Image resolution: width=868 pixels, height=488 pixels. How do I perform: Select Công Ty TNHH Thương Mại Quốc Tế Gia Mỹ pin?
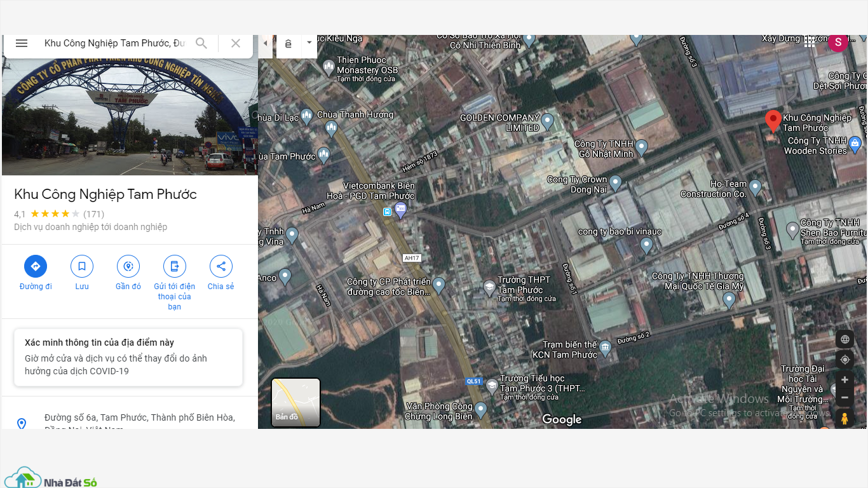(x=729, y=301)
